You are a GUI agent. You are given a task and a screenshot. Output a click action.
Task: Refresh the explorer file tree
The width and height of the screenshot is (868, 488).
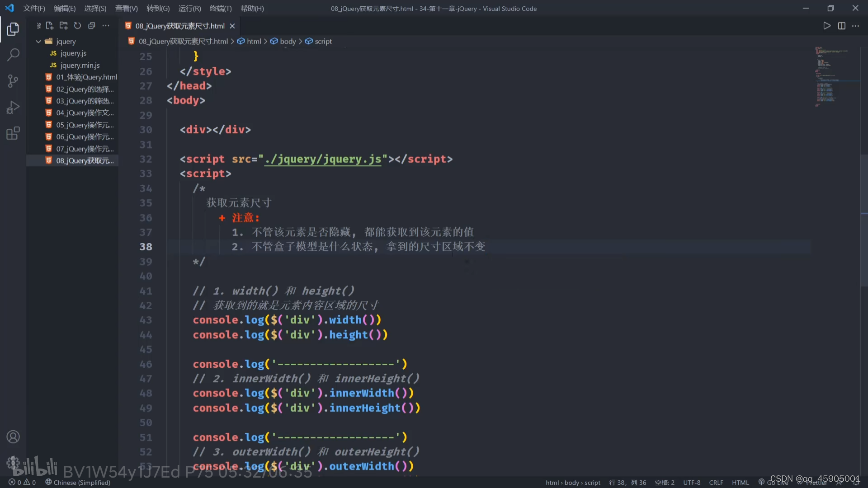pos(77,26)
